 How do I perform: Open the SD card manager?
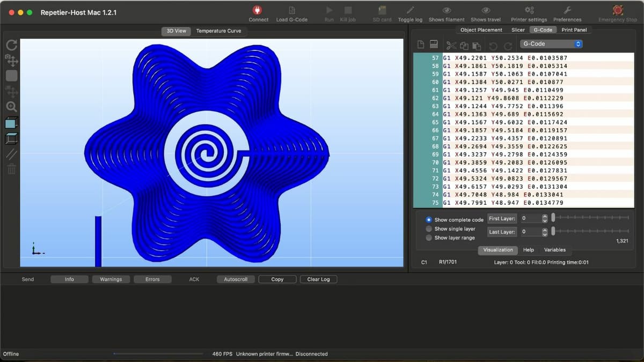click(x=382, y=10)
